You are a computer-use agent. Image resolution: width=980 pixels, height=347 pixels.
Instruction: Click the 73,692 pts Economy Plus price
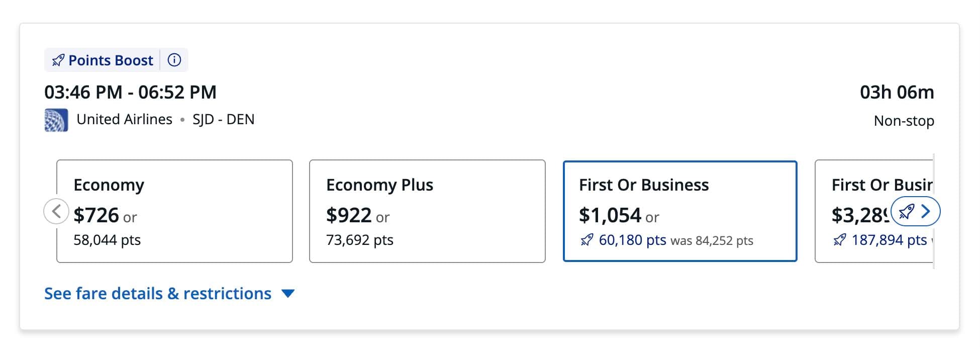(x=360, y=240)
